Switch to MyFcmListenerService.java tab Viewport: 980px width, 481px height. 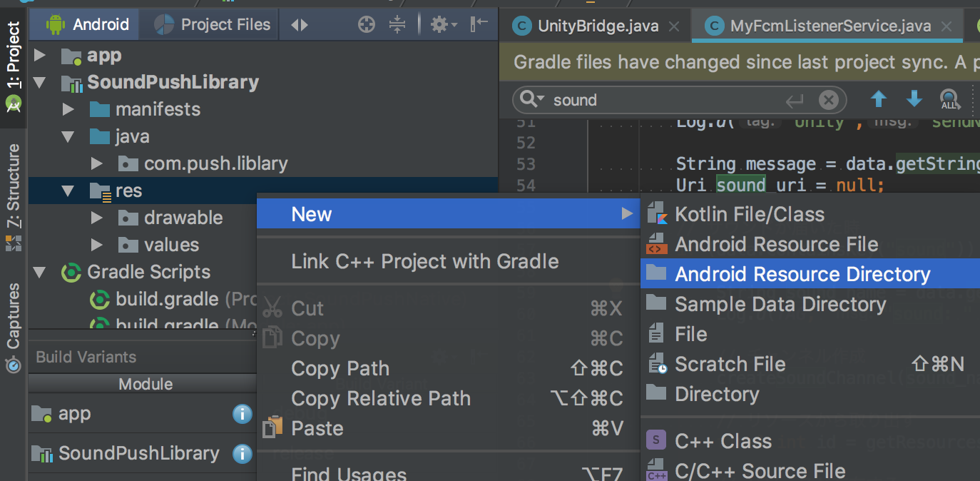pyautogui.click(x=830, y=26)
